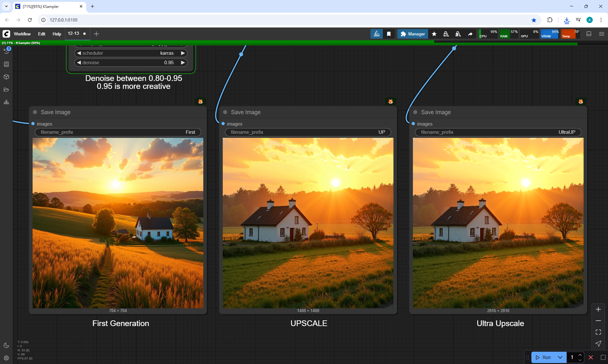The width and height of the screenshot is (608, 364).
Task: Open the hamburger menu at top right
Action: click(601, 34)
